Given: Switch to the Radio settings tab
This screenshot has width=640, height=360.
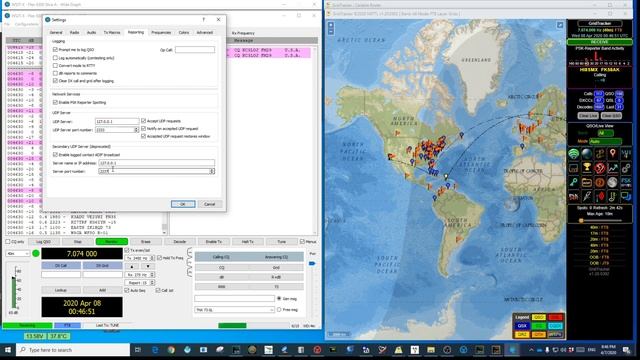Looking at the screenshot, I should (74, 32).
